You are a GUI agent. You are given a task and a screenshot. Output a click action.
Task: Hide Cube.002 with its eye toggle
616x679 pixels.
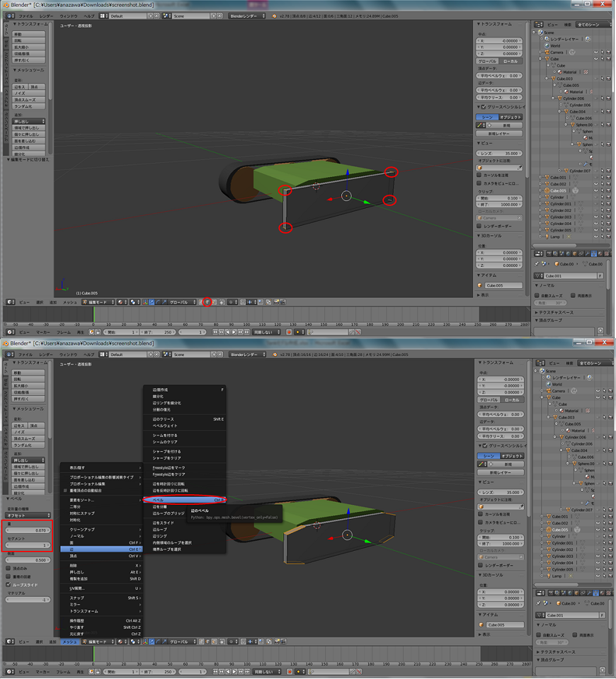pyautogui.click(x=597, y=184)
